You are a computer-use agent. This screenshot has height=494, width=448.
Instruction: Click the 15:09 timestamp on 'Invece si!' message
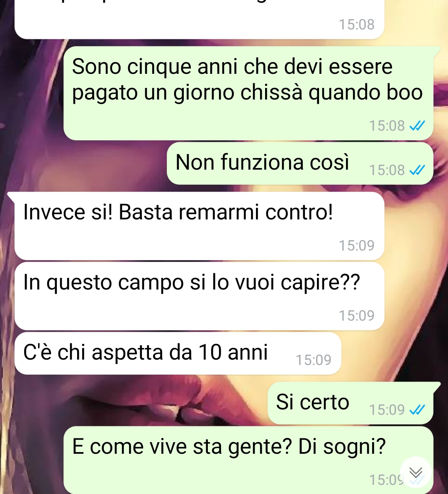click(x=357, y=246)
